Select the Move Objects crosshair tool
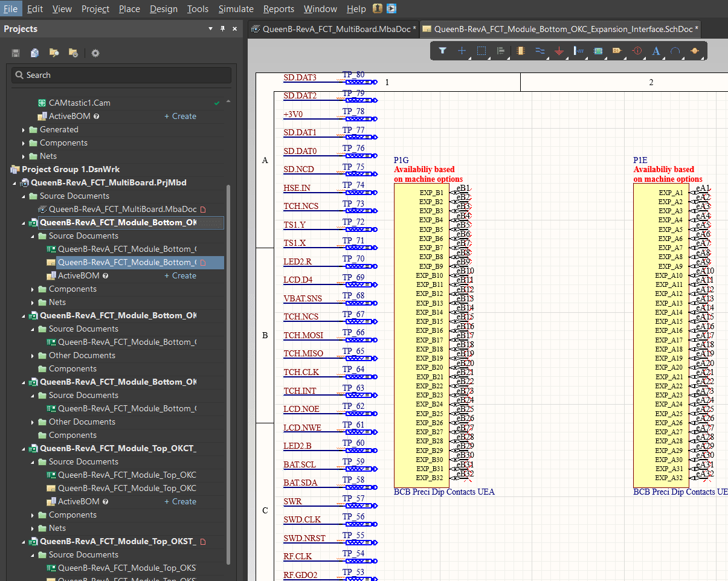This screenshot has height=581, width=728. pyautogui.click(x=462, y=51)
